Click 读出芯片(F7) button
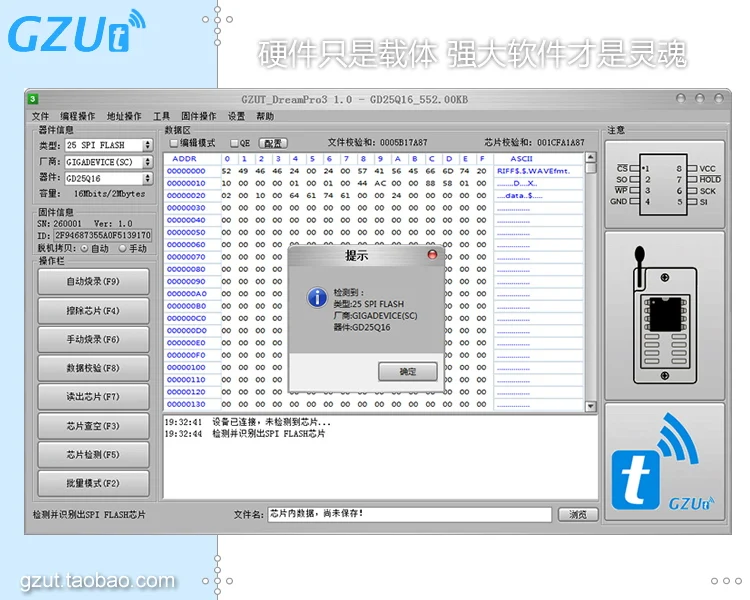 click(93, 397)
